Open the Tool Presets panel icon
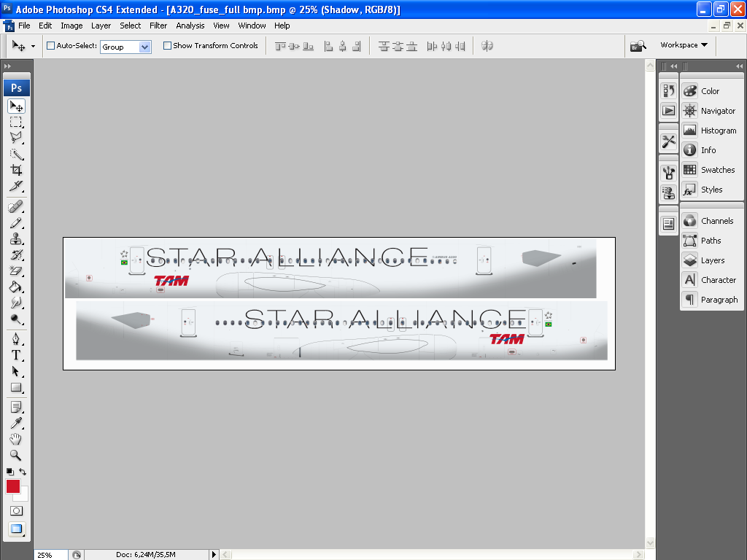 pyautogui.click(x=668, y=141)
